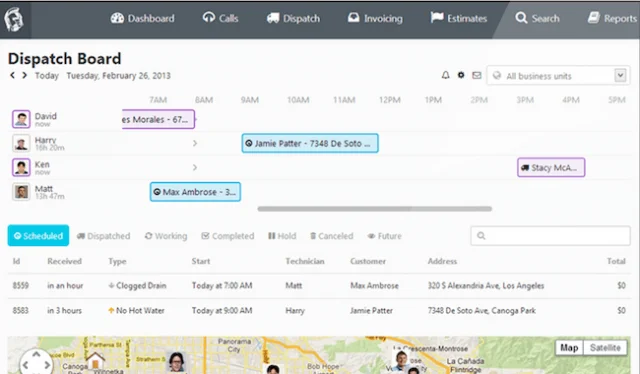This screenshot has width=640, height=374.
Task: Click the chevron arrow in Harry's row
Action: pyautogui.click(x=195, y=143)
